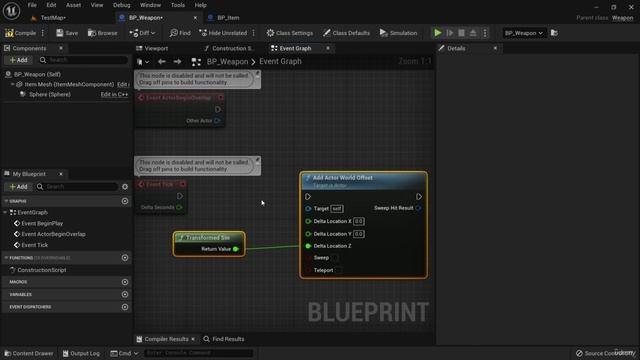
Task: Compile the blueprint
Action: pos(20,33)
